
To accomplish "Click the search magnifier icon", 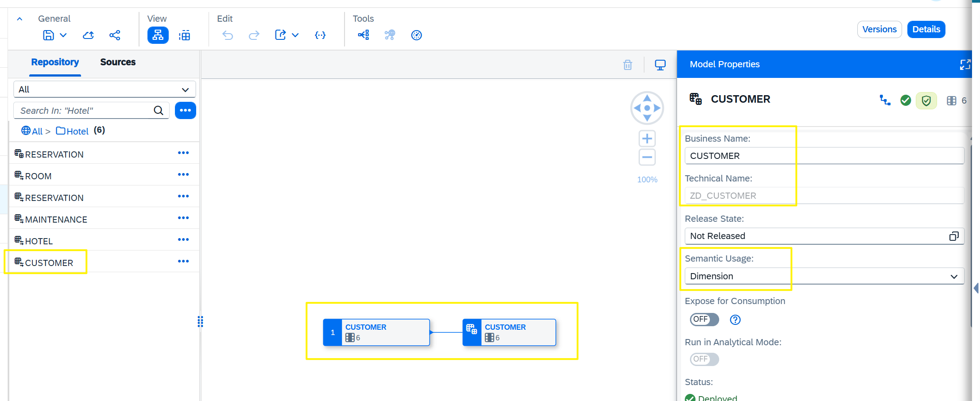I will [x=159, y=111].
